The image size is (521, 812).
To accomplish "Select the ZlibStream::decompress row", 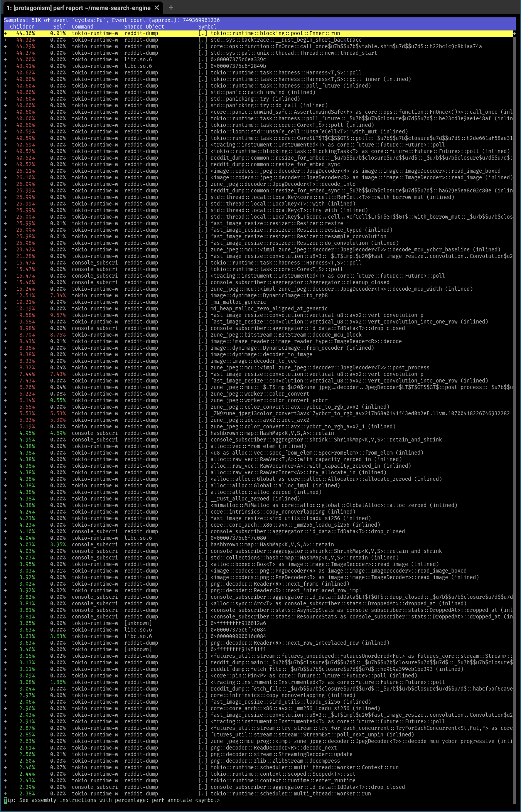I will [258, 761].
